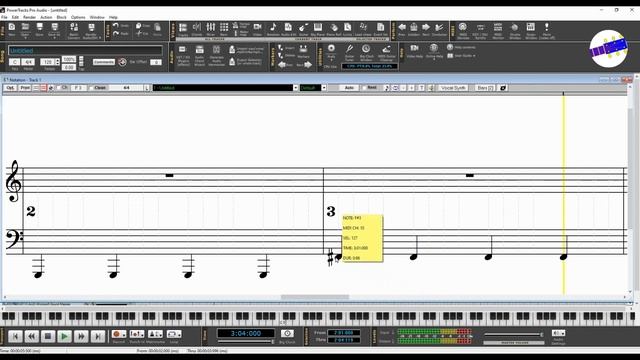The height and width of the screenshot is (360, 640).
Task: Expand the Default dropdown in notation toolbar
Action: [x=324, y=88]
